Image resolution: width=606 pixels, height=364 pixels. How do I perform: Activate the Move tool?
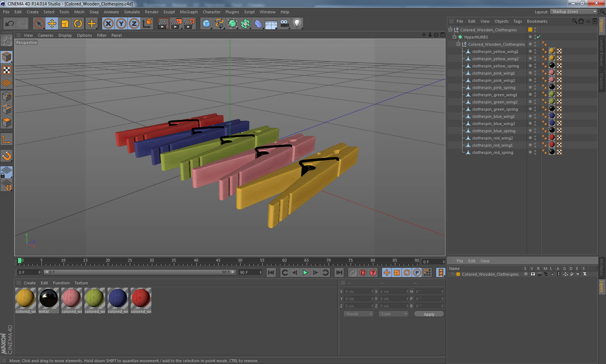point(52,24)
